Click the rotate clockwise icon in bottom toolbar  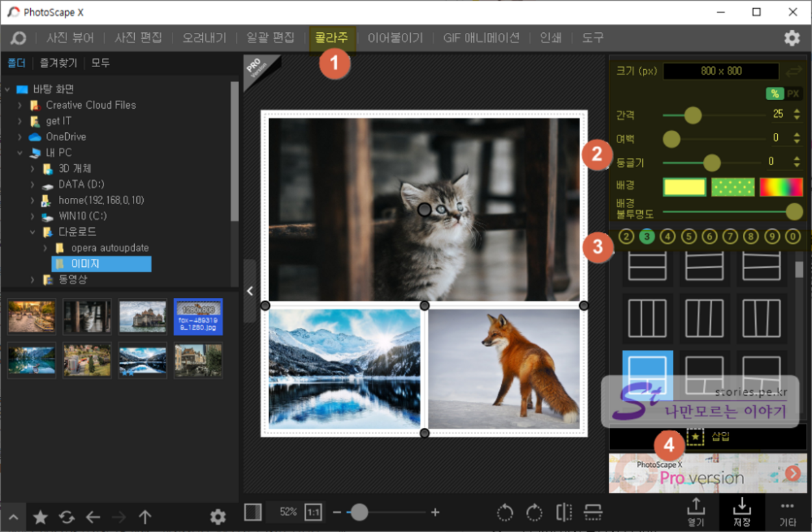(534, 513)
